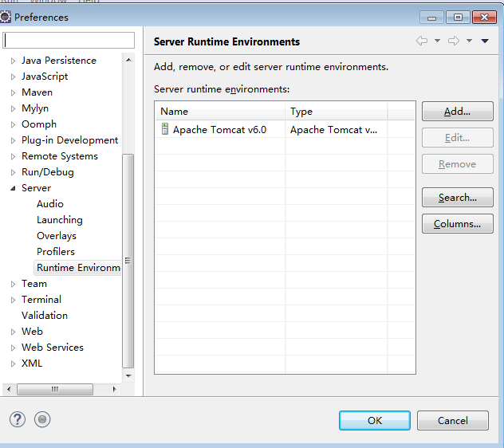The image size is (504, 448).
Task: Sort by the Type column header
Action: (337, 111)
